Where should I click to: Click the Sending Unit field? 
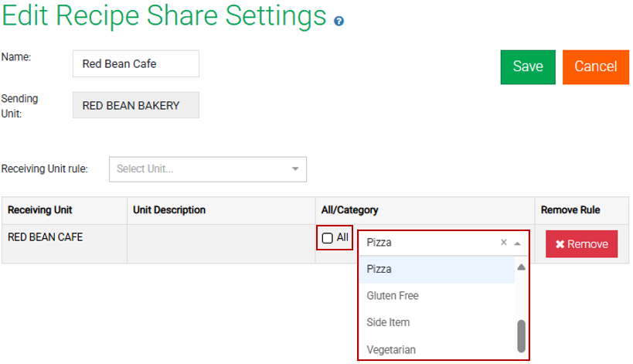[x=136, y=106]
